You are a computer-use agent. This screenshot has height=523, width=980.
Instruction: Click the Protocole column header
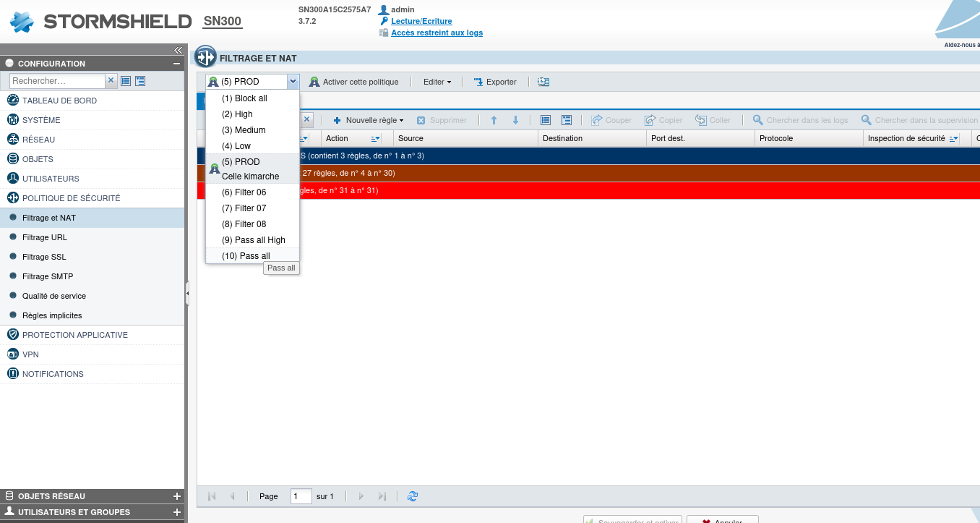click(809, 138)
